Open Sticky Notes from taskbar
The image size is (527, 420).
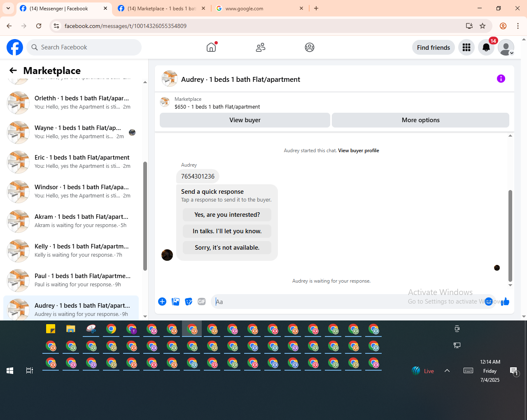coord(51,329)
